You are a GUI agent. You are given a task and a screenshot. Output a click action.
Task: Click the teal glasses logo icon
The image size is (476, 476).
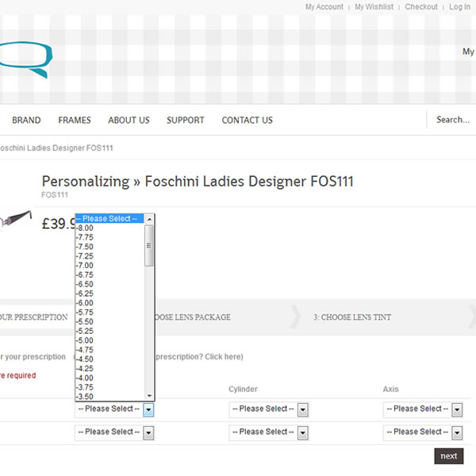(28, 60)
